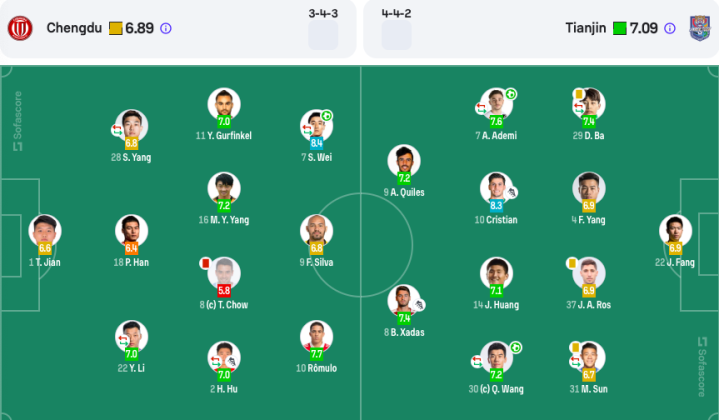Click the Tianjin team crest
Screen dimensions: 719x420
tap(699, 28)
